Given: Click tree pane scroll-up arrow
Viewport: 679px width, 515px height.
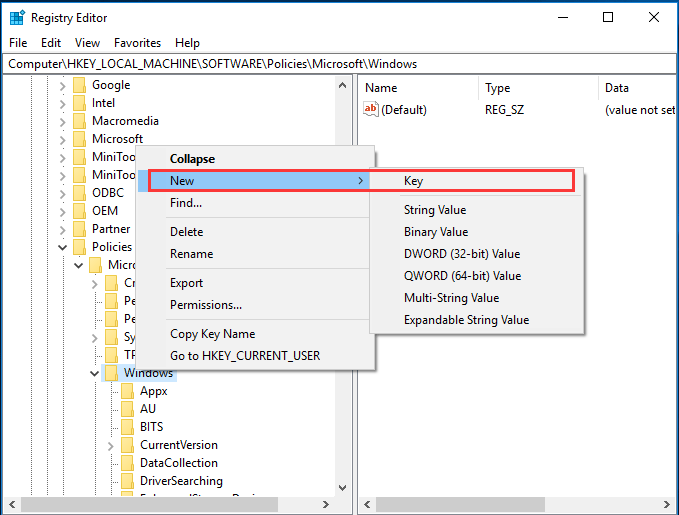Looking at the screenshot, I should 343,85.
